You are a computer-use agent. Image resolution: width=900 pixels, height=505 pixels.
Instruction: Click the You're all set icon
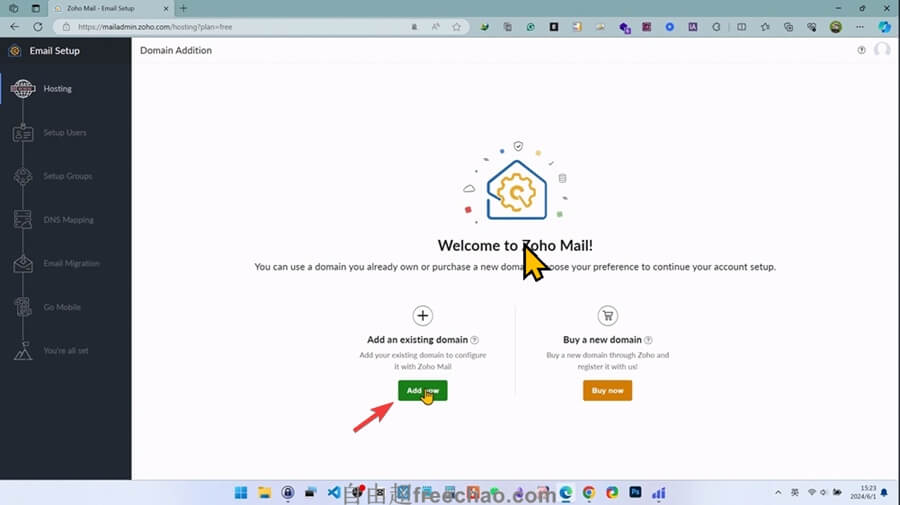coord(22,351)
